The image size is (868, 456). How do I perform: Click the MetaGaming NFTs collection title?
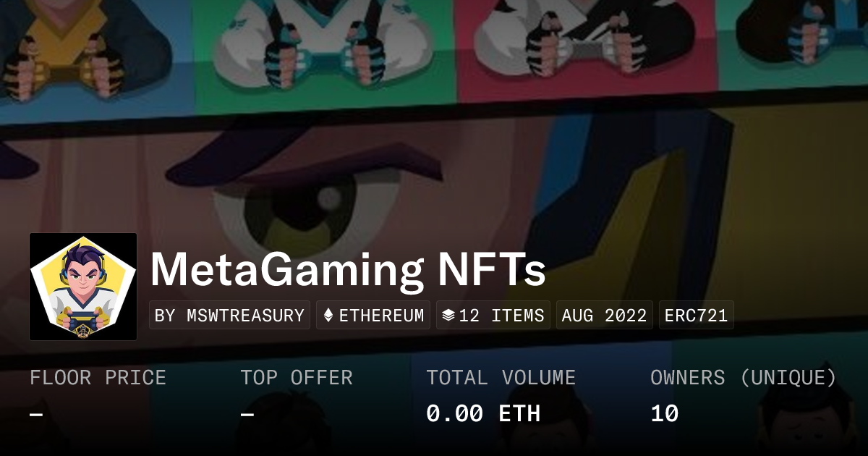[x=348, y=270]
